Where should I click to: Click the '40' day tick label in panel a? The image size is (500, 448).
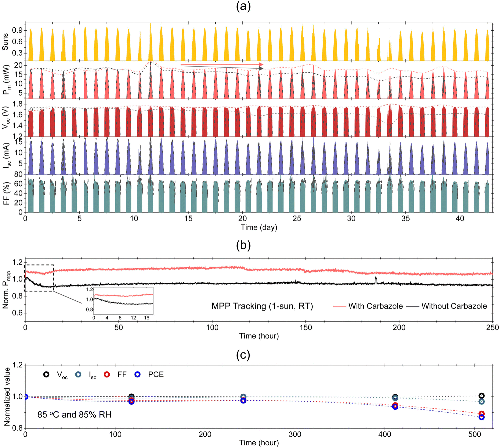[x=460, y=219]
